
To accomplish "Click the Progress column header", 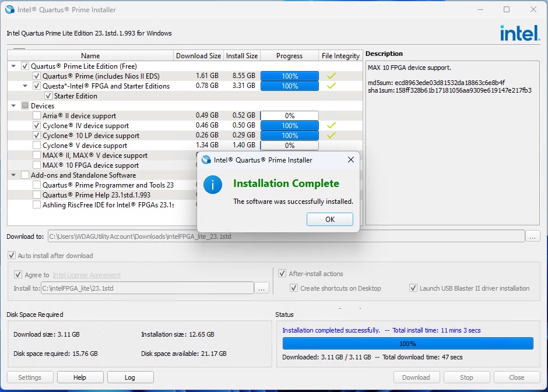I will click(x=289, y=56).
